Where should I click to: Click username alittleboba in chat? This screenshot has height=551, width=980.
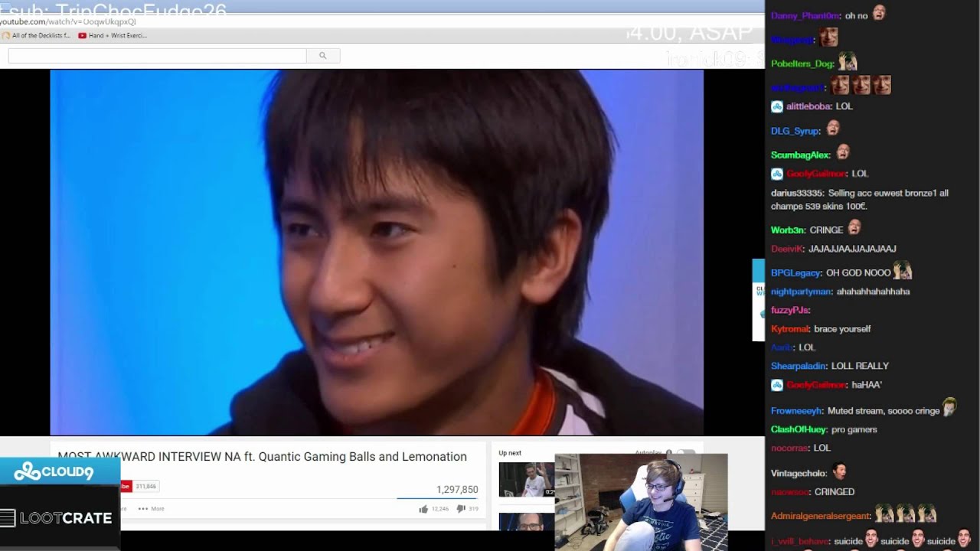[808, 106]
